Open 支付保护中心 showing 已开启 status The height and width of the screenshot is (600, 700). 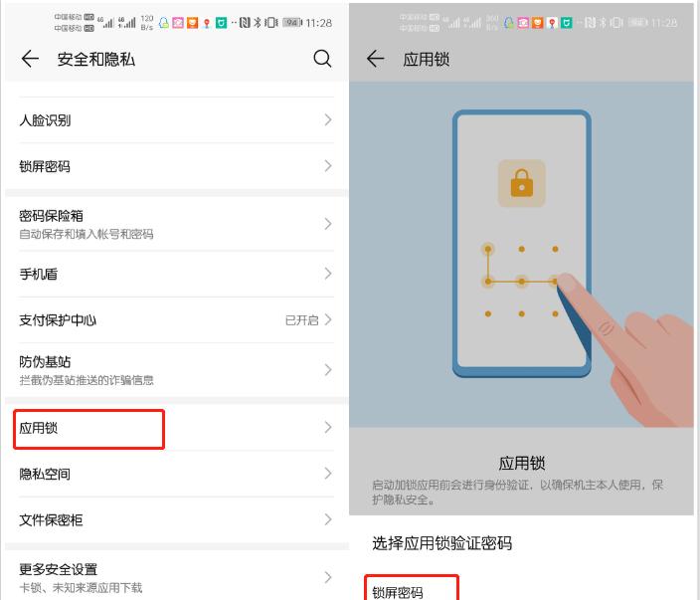pyautogui.click(x=176, y=319)
